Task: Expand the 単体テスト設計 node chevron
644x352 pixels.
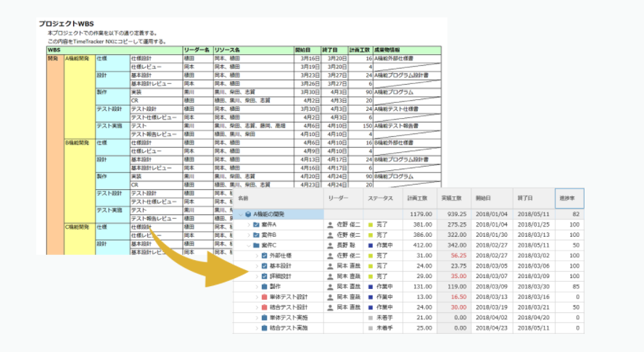Action: [257, 297]
